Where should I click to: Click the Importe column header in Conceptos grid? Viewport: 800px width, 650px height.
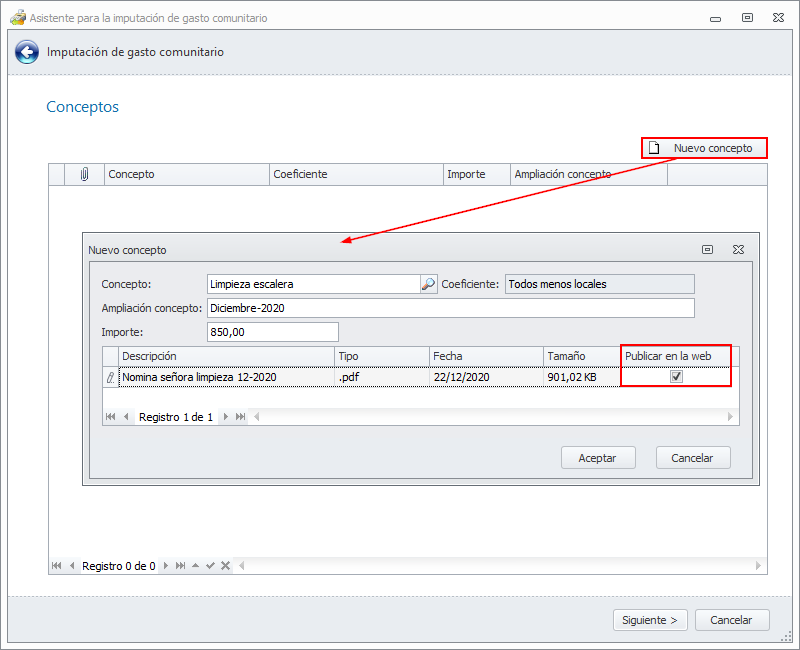point(477,174)
